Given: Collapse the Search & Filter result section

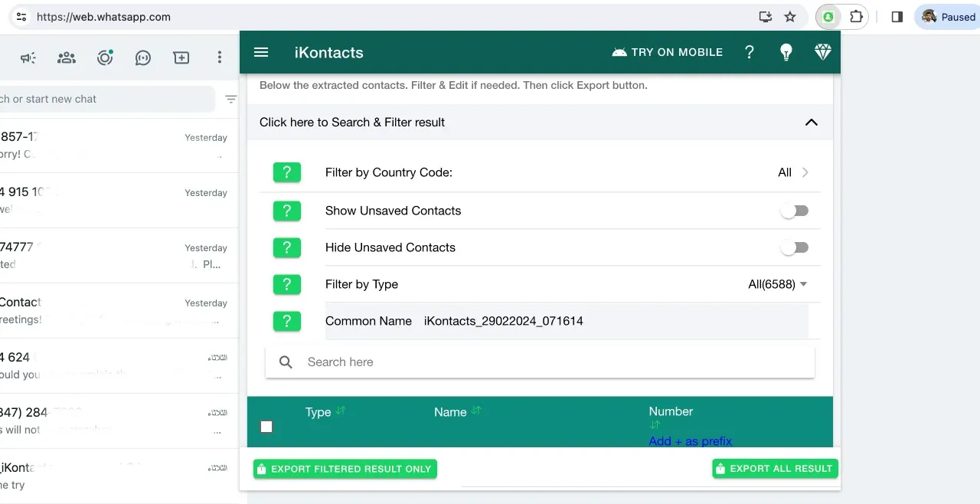Looking at the screenshot, I should (x=812, y=123).
